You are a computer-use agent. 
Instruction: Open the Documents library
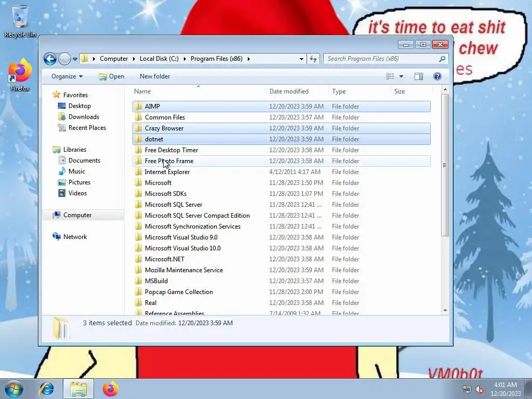pyautogui.click(x=84, y=161)
